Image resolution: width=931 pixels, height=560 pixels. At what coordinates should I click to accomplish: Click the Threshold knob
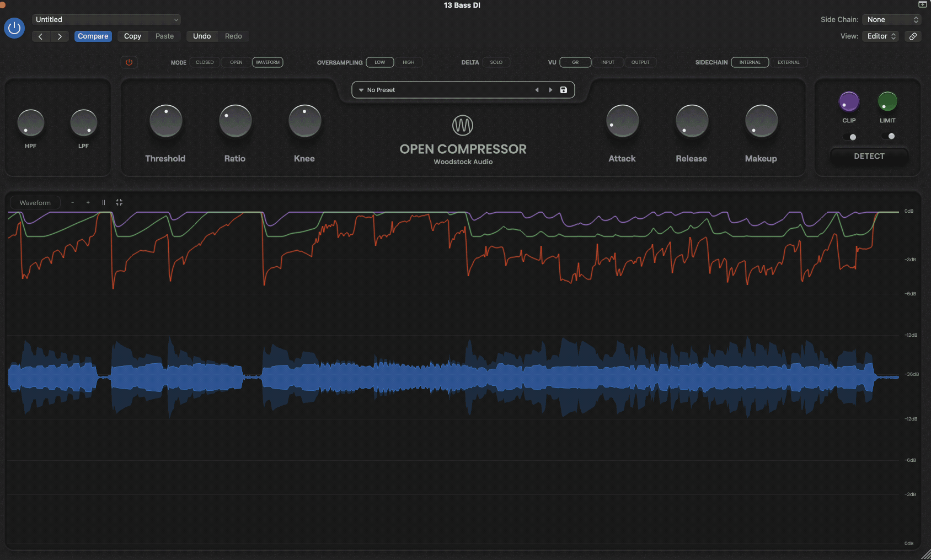coord(166,121)
